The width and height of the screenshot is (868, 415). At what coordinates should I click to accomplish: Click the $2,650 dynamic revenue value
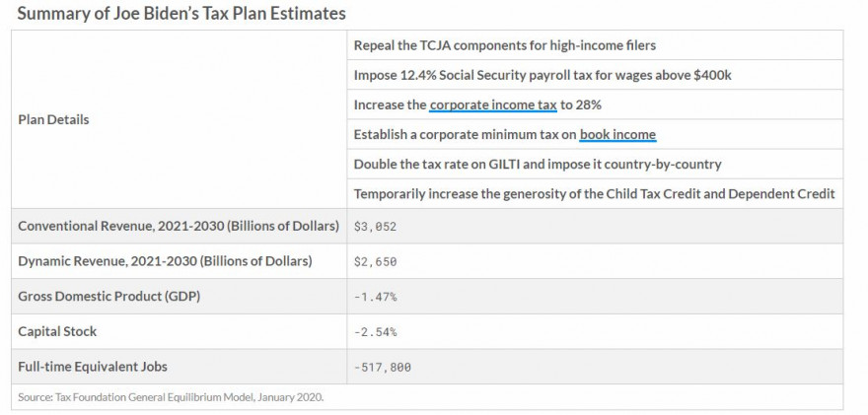click(376, 261)
